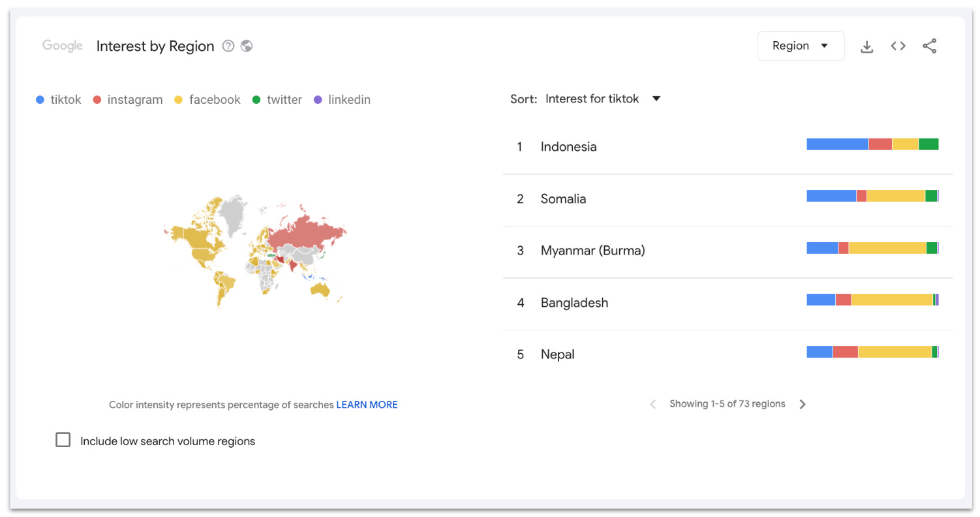Open the Sort Interest for tiktok dropdown

(x=603, y=99)
